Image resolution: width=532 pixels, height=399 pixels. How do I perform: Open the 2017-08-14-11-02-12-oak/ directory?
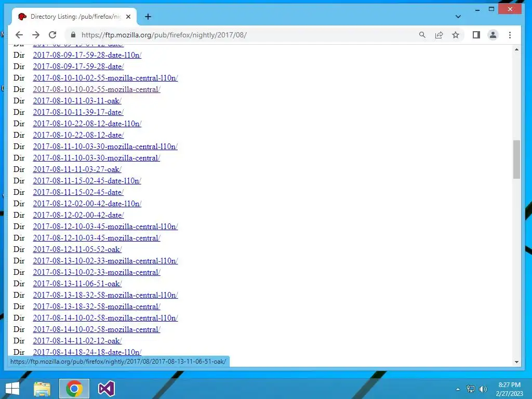(x=77, y=341)
